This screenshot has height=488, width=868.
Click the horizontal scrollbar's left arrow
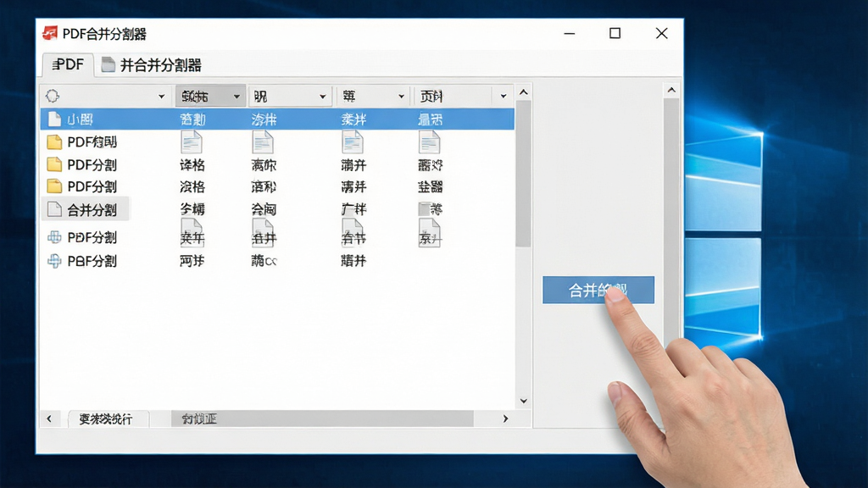[49, 419]
